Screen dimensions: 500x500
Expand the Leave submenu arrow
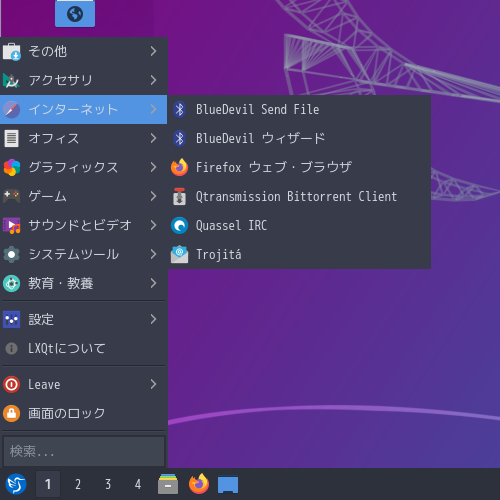[x=153, y=384]
